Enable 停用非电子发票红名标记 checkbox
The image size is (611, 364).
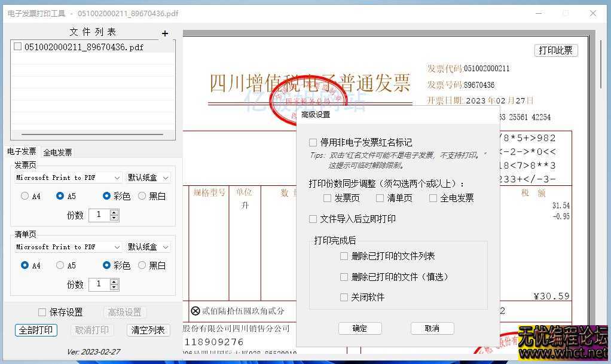pos(312,142)
